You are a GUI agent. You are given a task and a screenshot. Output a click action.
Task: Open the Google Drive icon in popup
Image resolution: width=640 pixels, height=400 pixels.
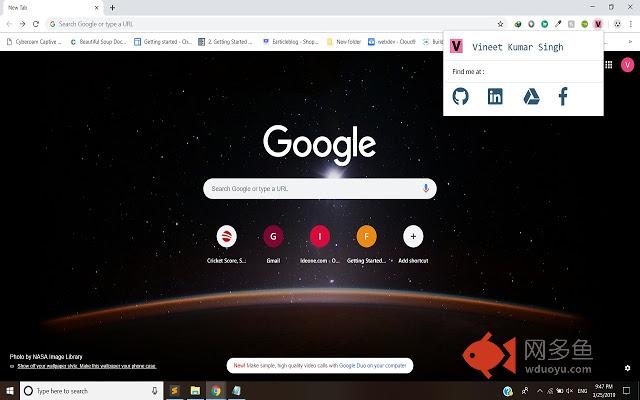click(531, 97)
